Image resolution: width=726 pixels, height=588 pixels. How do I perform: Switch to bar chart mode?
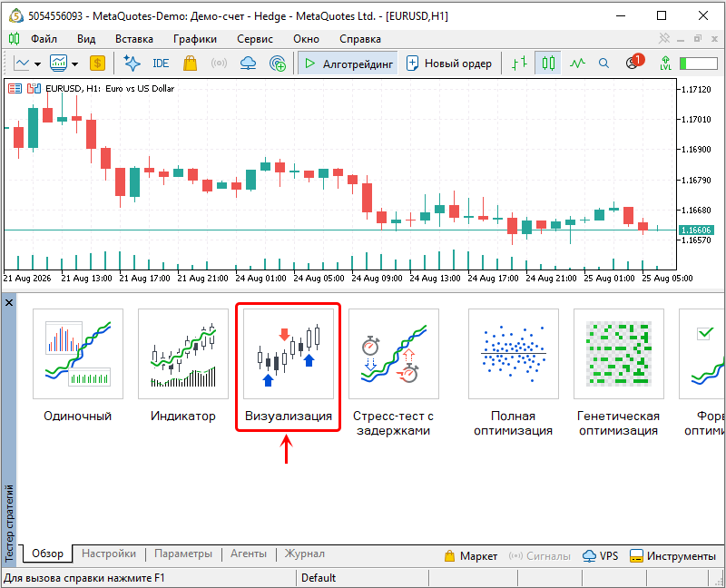pos(519,63)
